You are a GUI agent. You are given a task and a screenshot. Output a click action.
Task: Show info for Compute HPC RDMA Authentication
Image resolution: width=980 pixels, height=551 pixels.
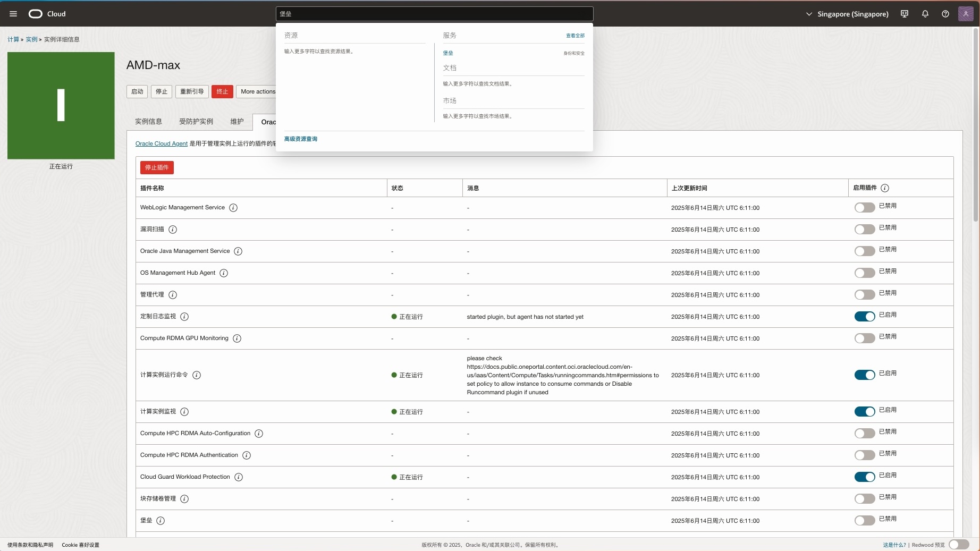point(247,455)
